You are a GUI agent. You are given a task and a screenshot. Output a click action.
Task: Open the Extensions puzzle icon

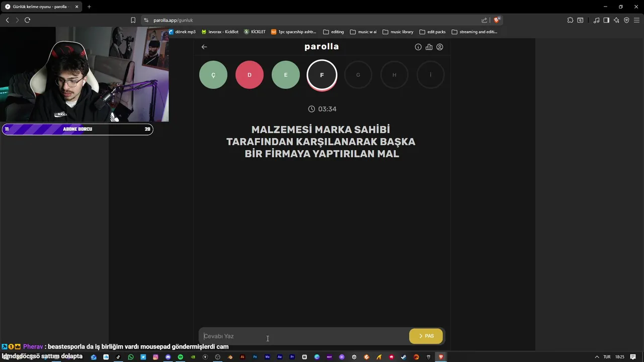pyautogui.click(x=571, y=20)
